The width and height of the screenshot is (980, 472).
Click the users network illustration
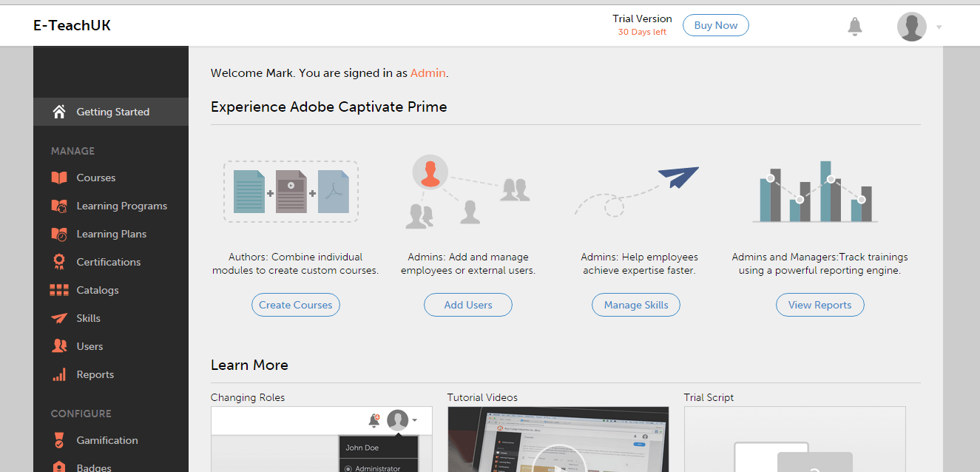pyautogui.click(x=468, y=191)
